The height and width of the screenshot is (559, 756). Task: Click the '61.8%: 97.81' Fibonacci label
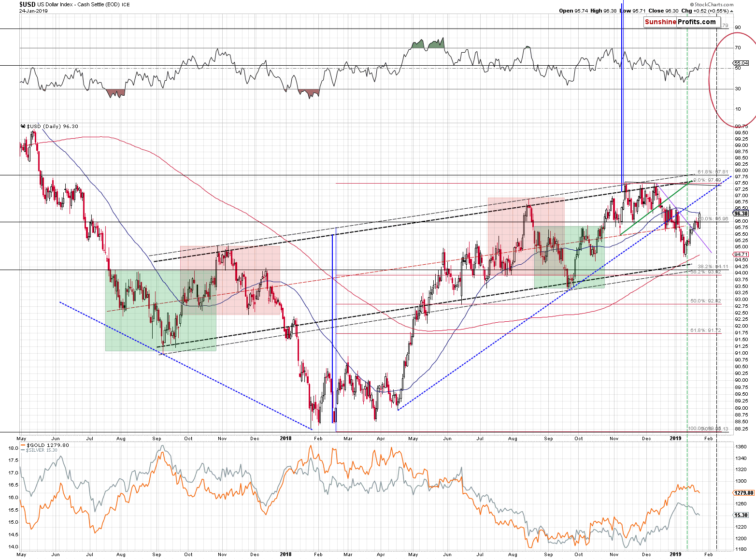coord(713,172)
